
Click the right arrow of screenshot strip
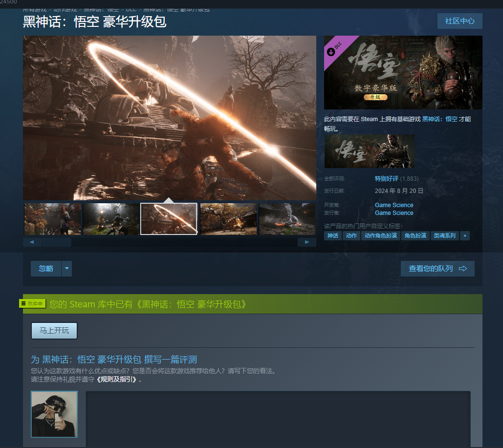point(307,242)
